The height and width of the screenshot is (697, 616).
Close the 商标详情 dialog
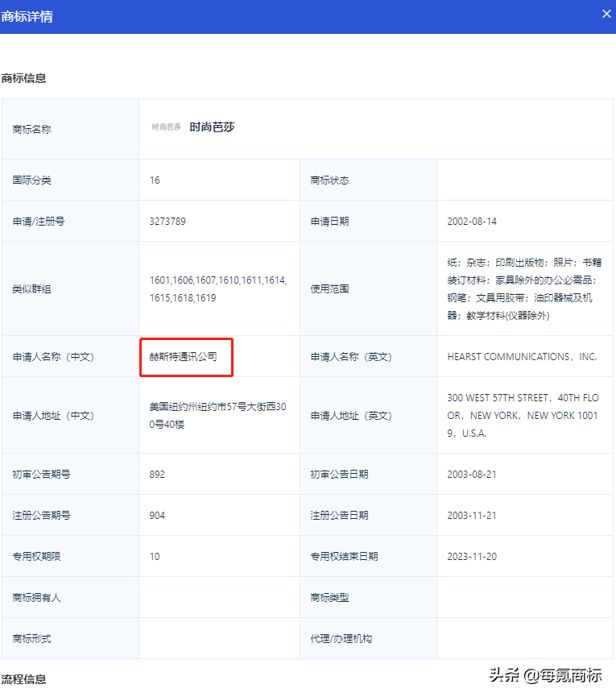click(x=606, y=13)
